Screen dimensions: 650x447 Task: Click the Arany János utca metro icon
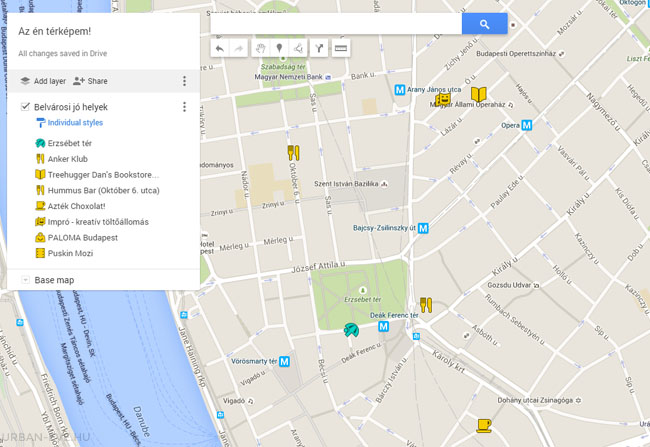(x=400, y=90)
